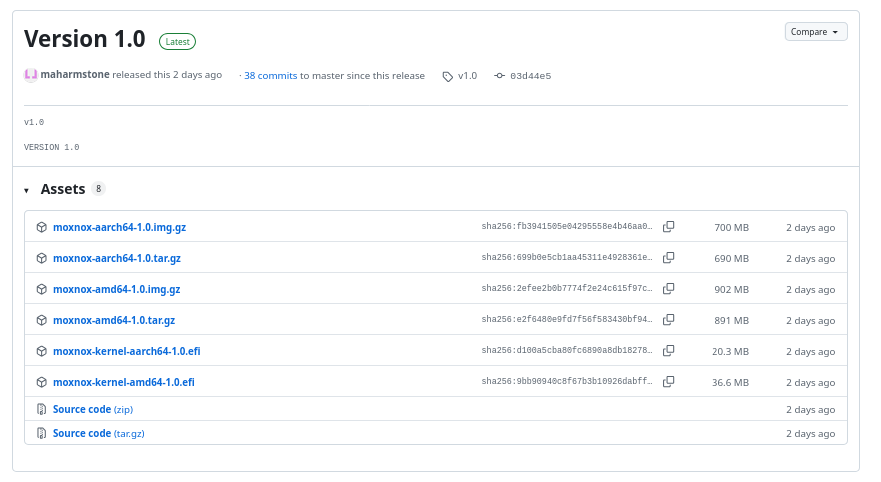
Task: Select sha256 text starting 9bb90940c8
Action: tap(567, 381)
